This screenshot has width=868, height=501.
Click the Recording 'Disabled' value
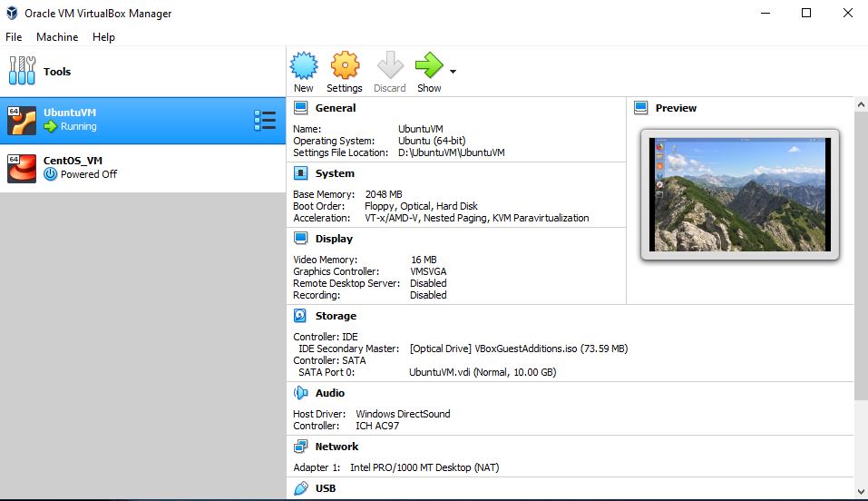coord(428,295)
